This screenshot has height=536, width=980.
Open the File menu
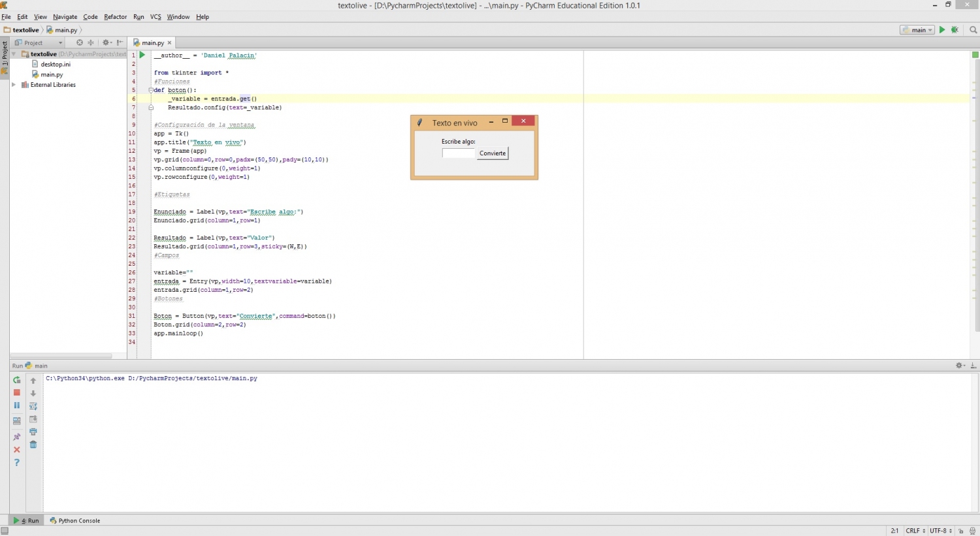pos(7,17)
